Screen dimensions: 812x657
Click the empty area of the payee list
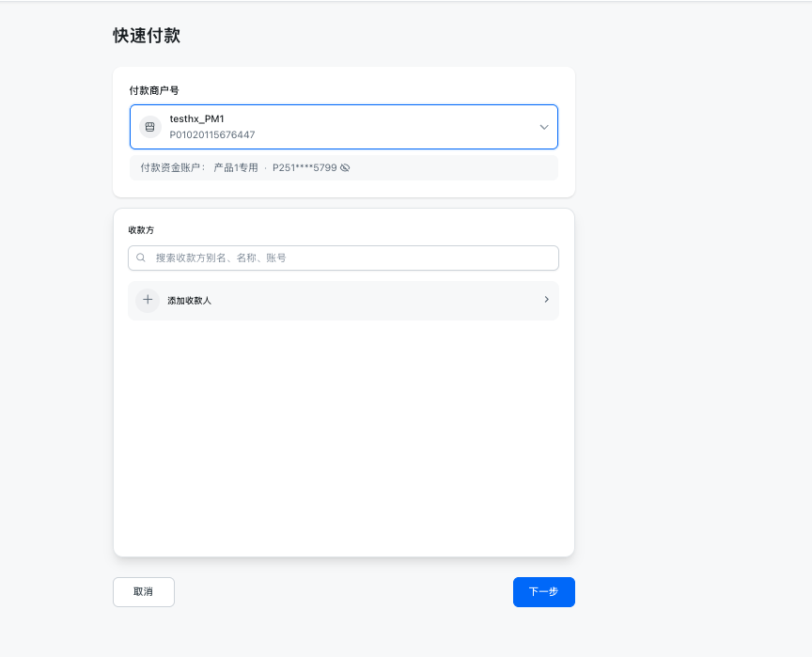pyautogui.click(x=343, y=432)
